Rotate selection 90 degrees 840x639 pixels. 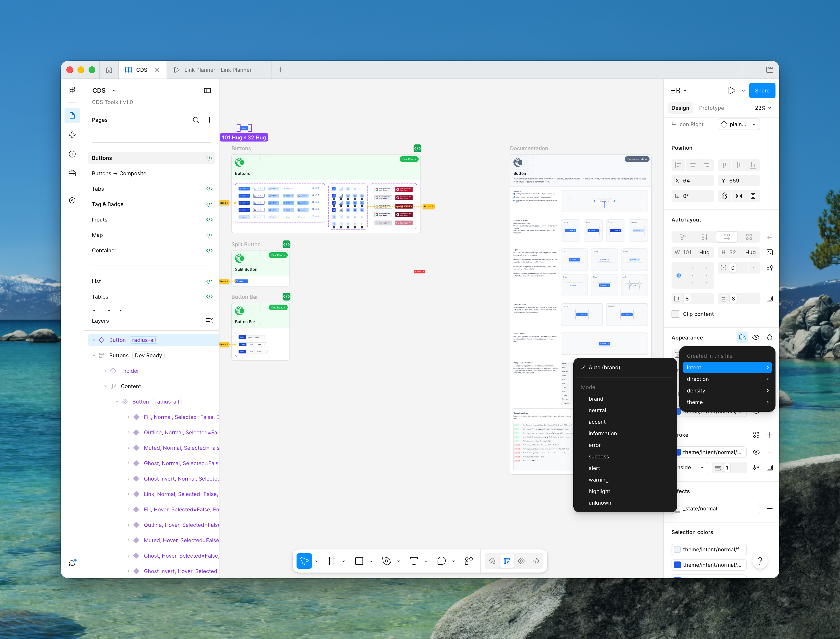pyautogui.click(x=725, y=196)
